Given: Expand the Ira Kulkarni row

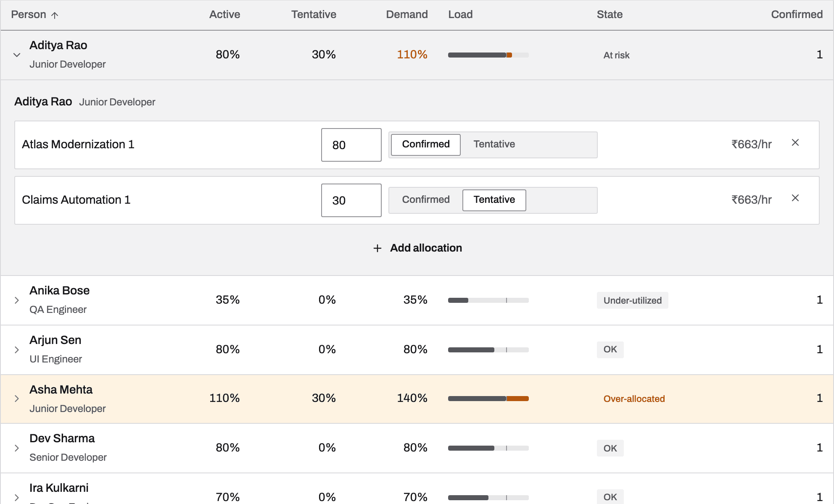Looking at the screenshot, I should (17, 498).
